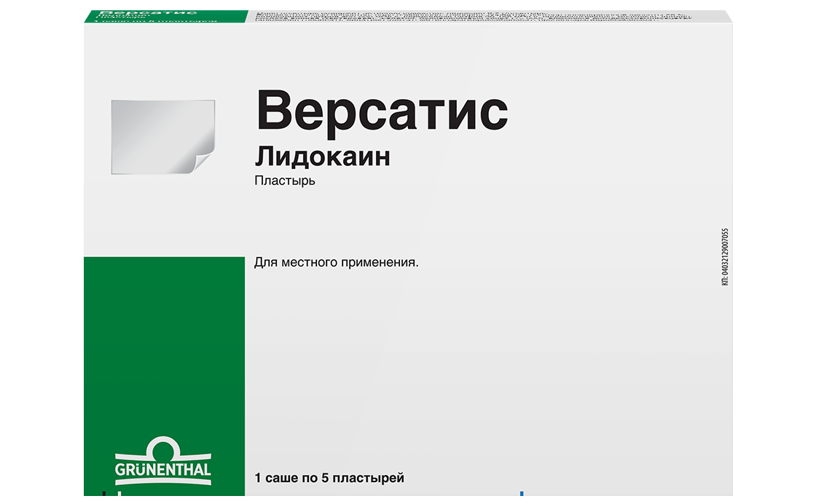Click the vertical КП code text
The height and width of the screenshot is (504, 816).
click(x=725, y=257)
